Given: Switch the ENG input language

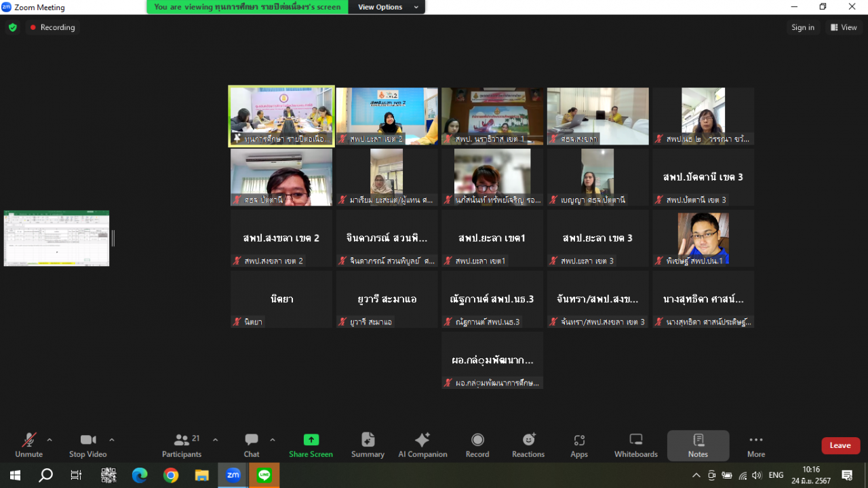Looking at the screenshot, I should (x=776, y=475).
